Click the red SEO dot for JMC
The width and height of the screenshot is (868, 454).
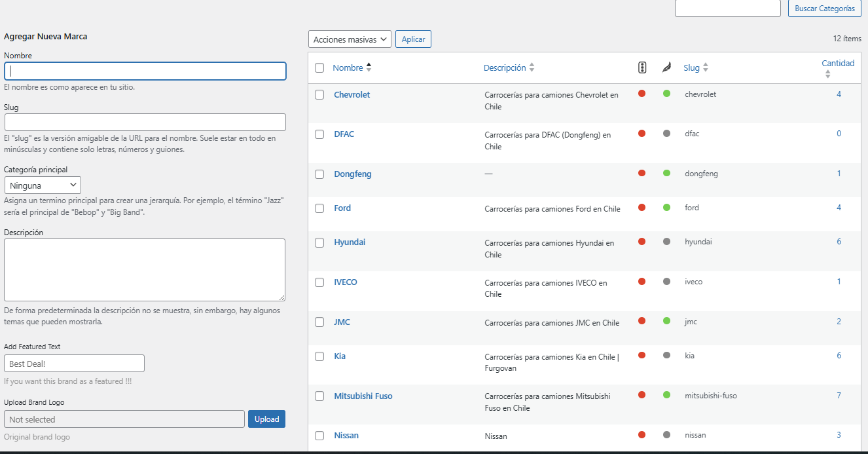click(642, 321)
